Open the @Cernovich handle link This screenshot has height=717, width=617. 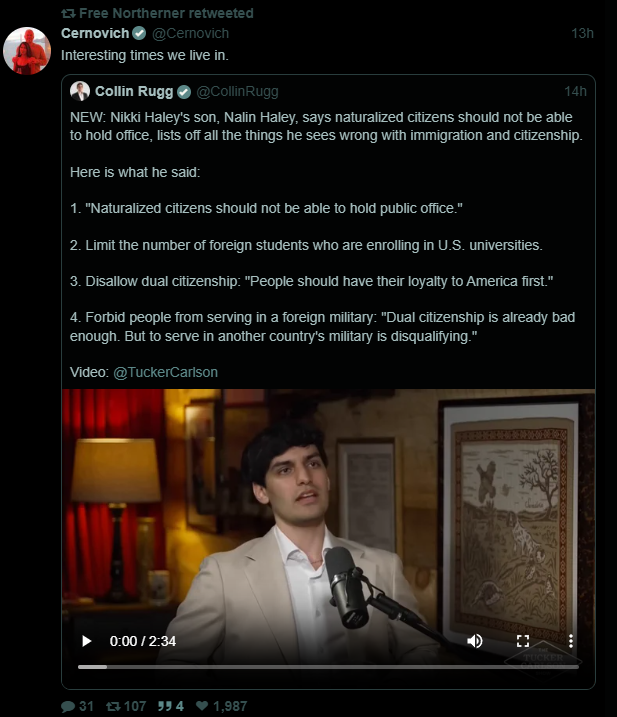coord(190,33)
